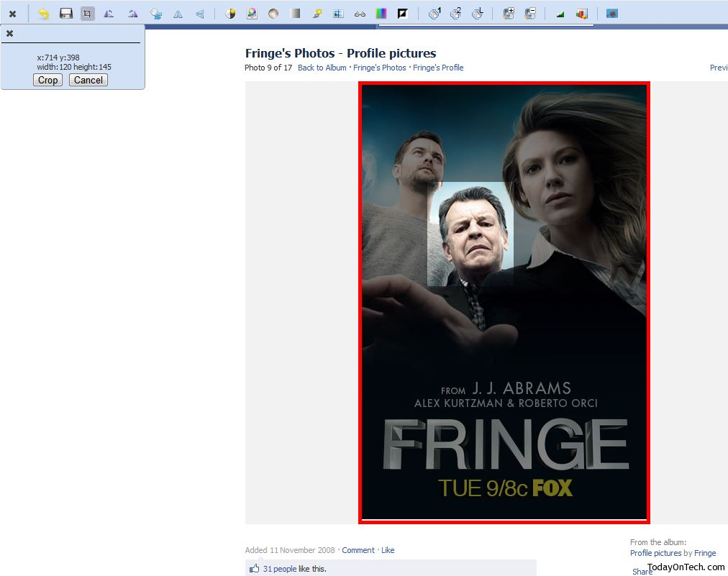Close the image editor toolbar
Image resolution: width=728 pixels, height=576 pixels.
12,14
